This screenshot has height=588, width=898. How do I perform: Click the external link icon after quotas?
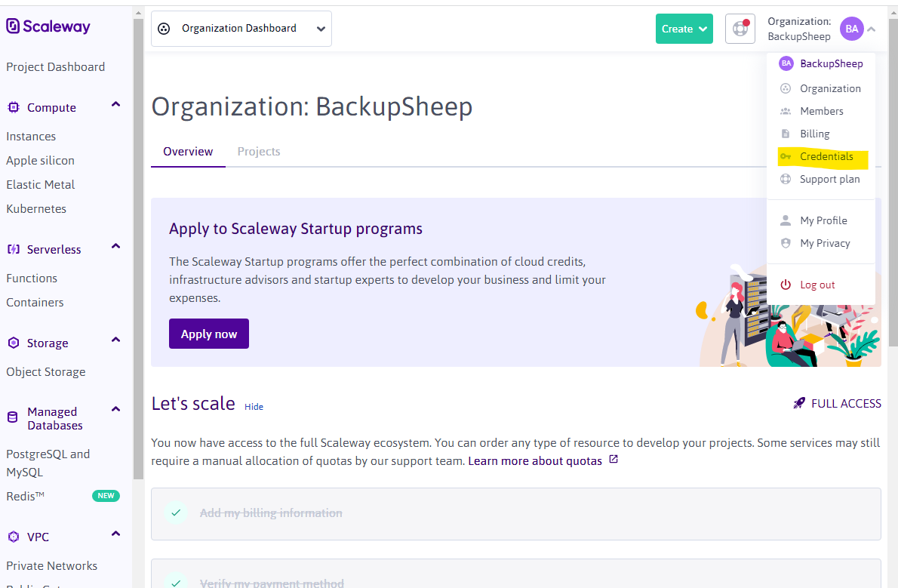pyautogui.click(x=614, y=460)
